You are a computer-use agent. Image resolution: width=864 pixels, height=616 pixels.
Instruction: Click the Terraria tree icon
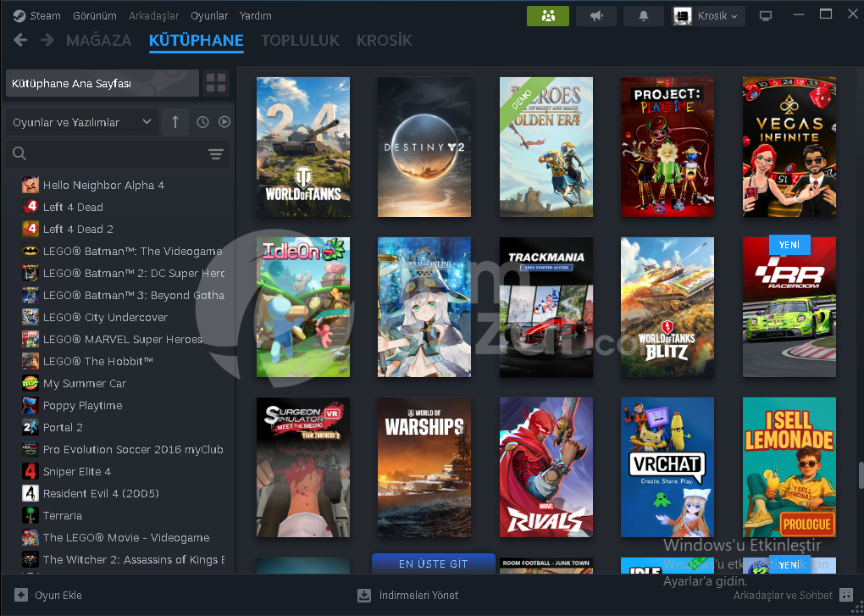pyautogui.click(x=30, y=515)
